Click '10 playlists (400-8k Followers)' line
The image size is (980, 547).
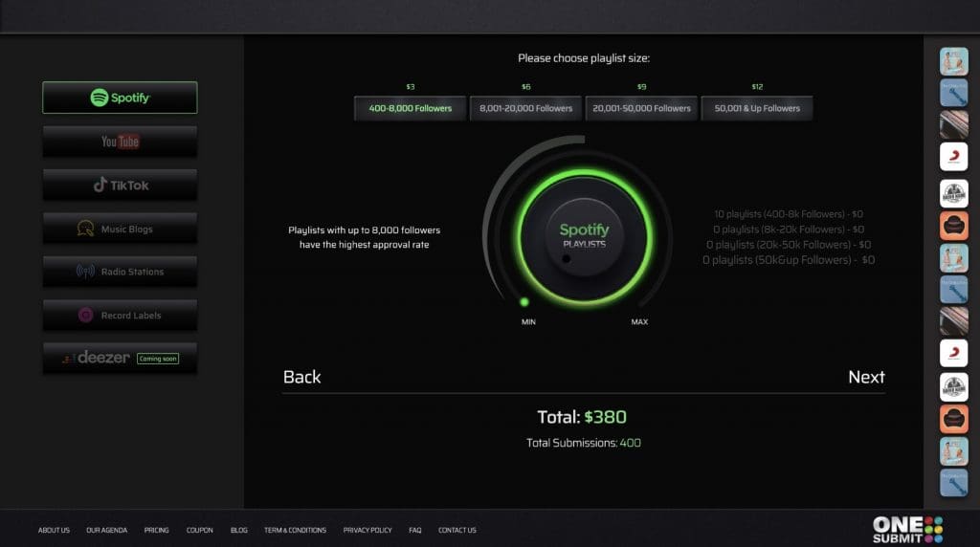pos(789,214)
